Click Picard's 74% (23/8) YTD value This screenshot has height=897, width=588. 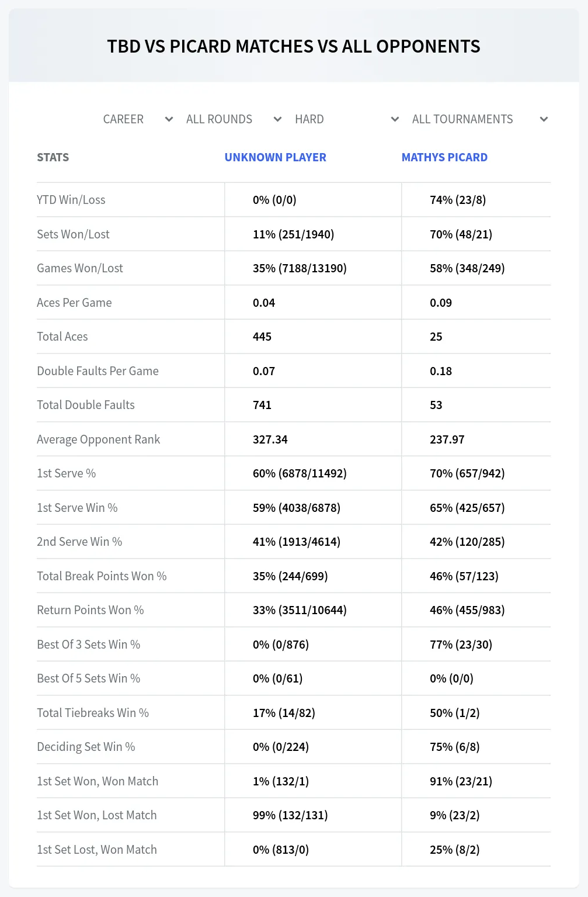[x=458, y=200]
